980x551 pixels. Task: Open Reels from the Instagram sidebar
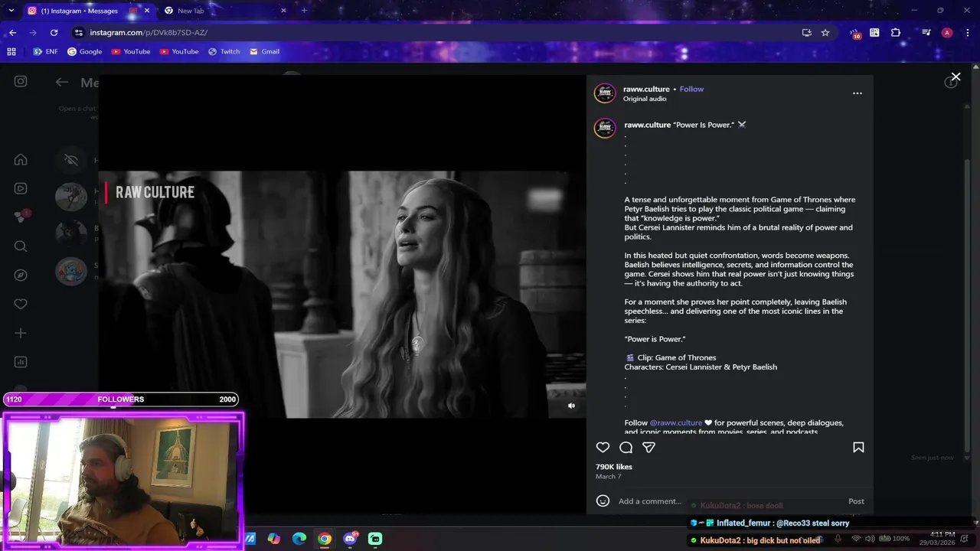tap(21, 188)
